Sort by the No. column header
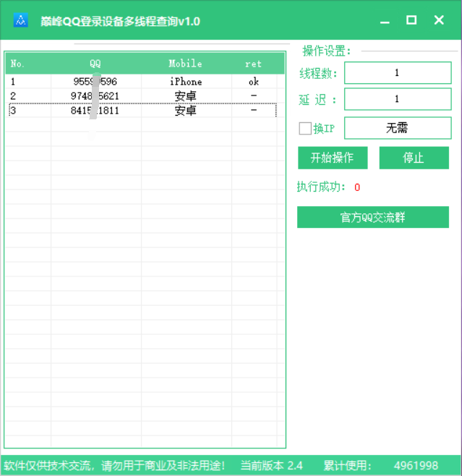The width and height of the screenshot is (462, 476). pyautogui.click(x=18, y=64)
